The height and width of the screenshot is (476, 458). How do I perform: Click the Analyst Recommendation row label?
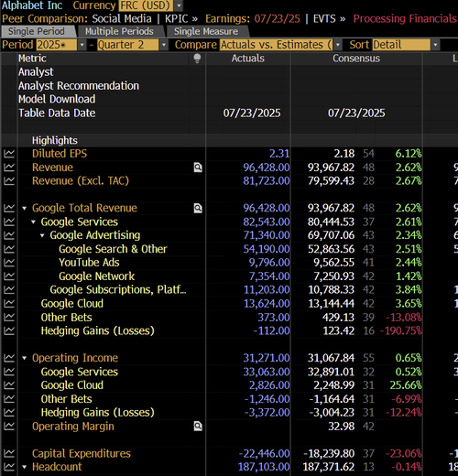click(79, 86)
